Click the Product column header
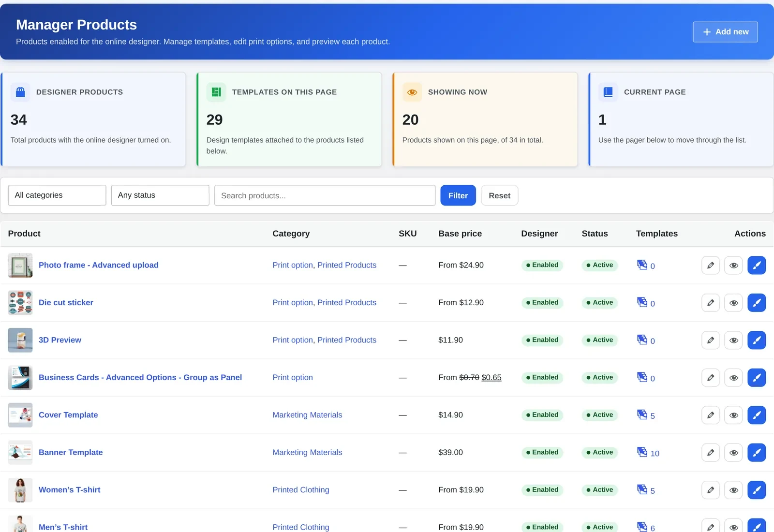Screen dimensions: 774x532 (x=24, y=234)
